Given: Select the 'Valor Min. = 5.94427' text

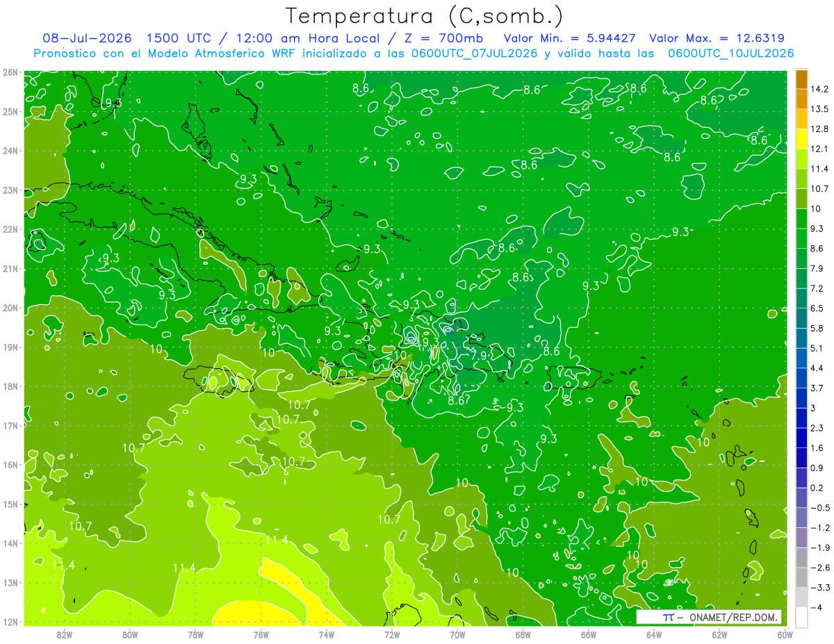Looking at the screenshot, I should [569, 38].
